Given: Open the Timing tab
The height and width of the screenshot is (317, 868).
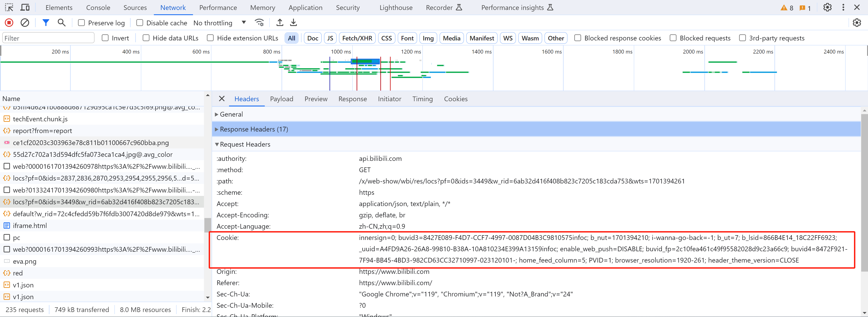Looking at the screenshot, I should pos(422,99).
